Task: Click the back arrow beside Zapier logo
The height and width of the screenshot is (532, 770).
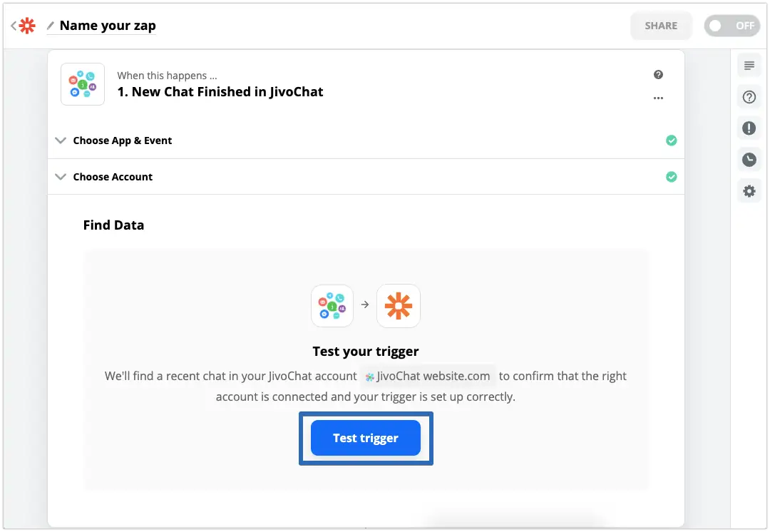Action: [14, 26]
